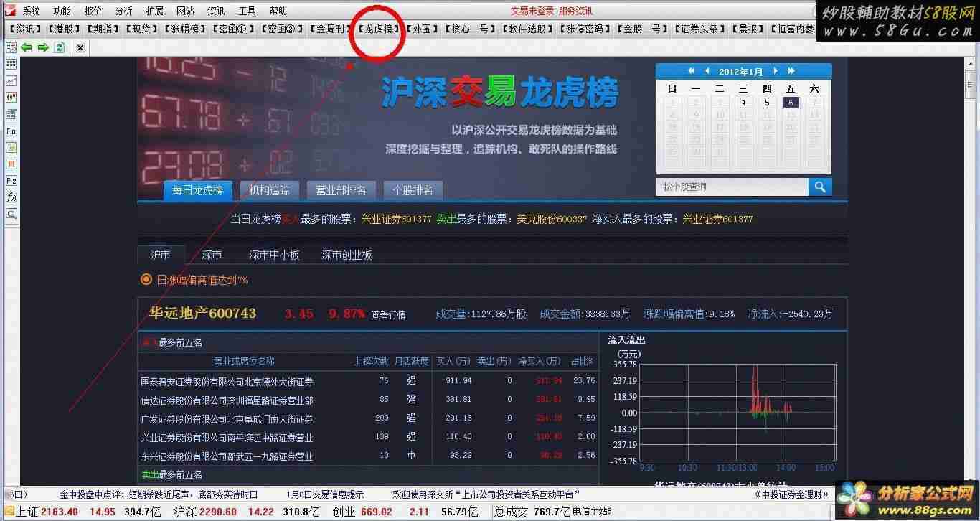
Task: Open the candlestick chart icon in the left sidebar
Action: tap(11, 98)
